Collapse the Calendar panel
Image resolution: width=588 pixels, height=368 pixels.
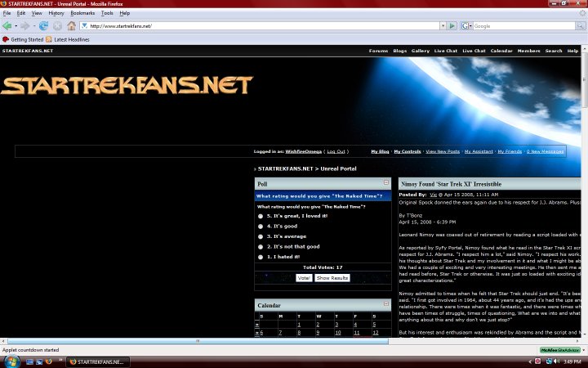[385, 303]
